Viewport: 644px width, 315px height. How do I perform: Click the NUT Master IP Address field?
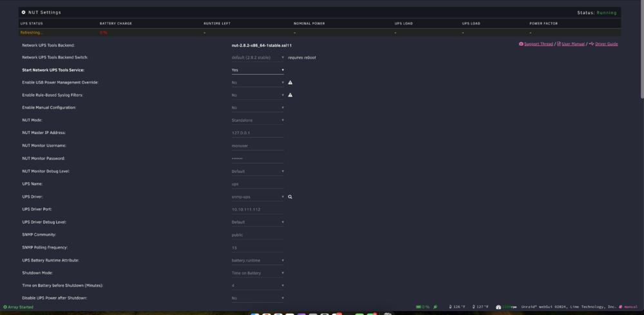point(258,133)
